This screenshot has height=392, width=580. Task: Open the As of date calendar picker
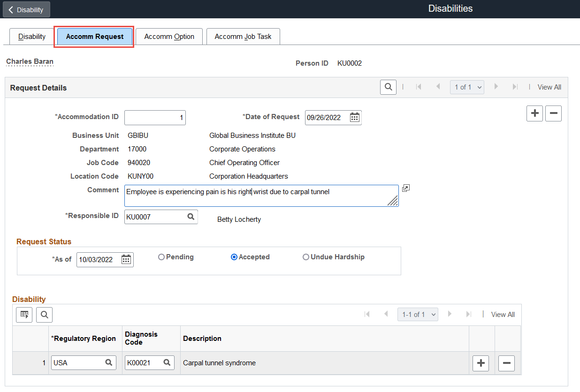126,260
